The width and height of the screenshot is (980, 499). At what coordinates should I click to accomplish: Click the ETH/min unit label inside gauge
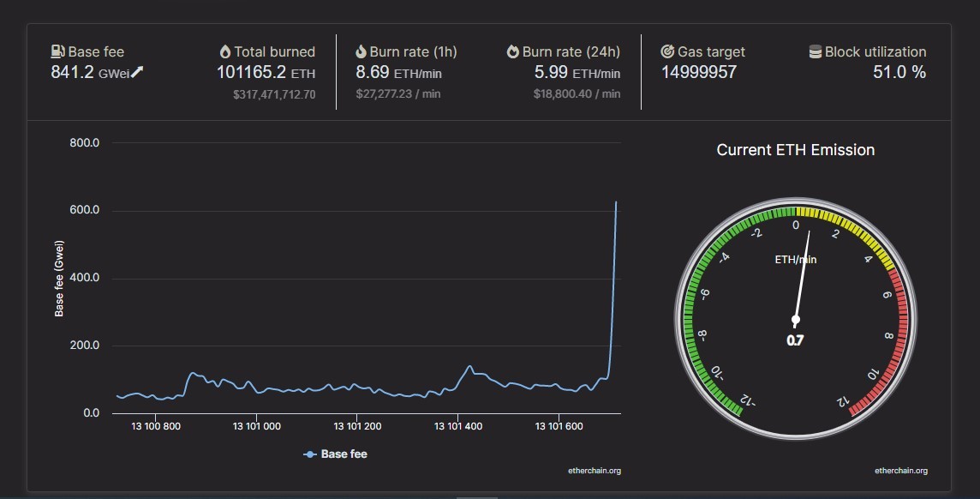[796, 260]
